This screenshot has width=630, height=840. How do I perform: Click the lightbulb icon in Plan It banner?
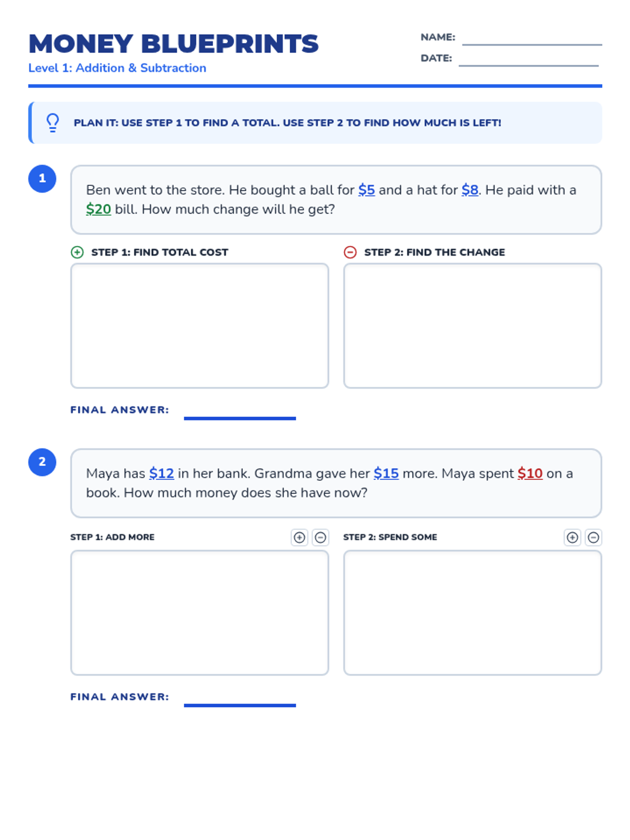52,123
